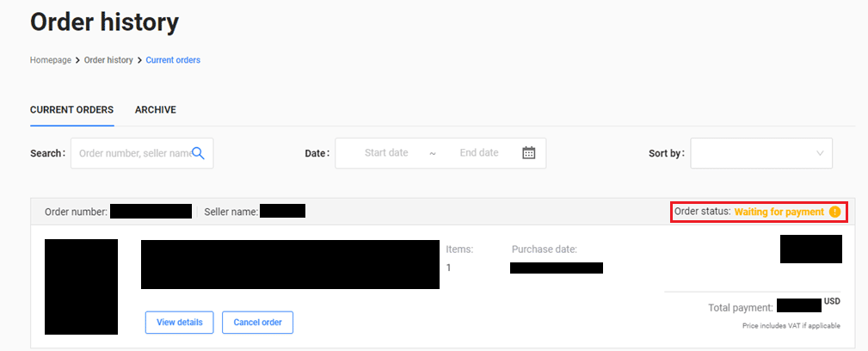This screenshot has height=351, width=868.
Task: Click the orange order status warning icon
Action: click(x=834, y=212)
